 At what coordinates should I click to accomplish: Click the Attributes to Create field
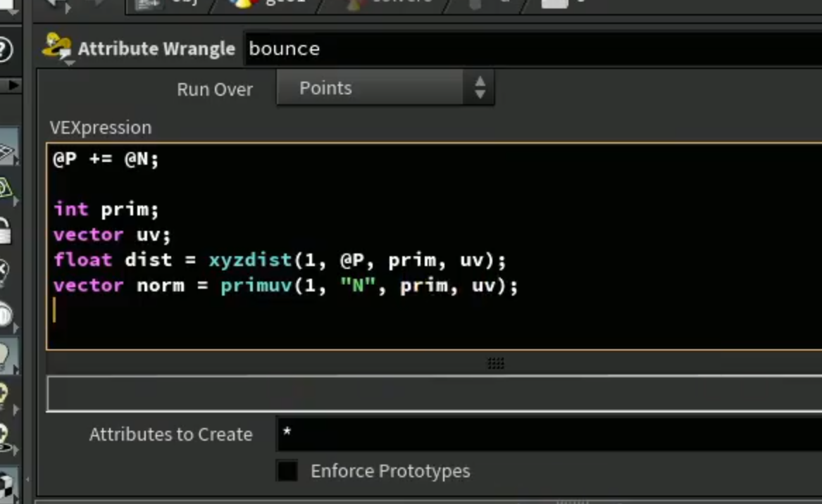tap(549, 434)
